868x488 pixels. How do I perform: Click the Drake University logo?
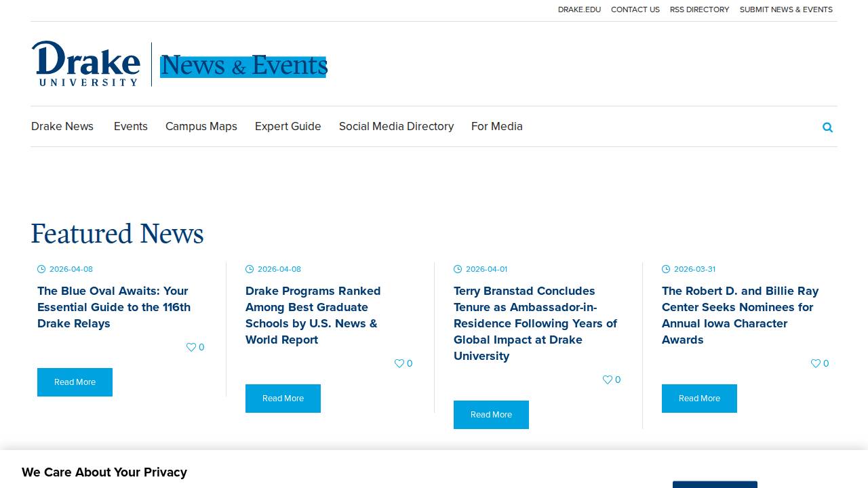[85, 64]
